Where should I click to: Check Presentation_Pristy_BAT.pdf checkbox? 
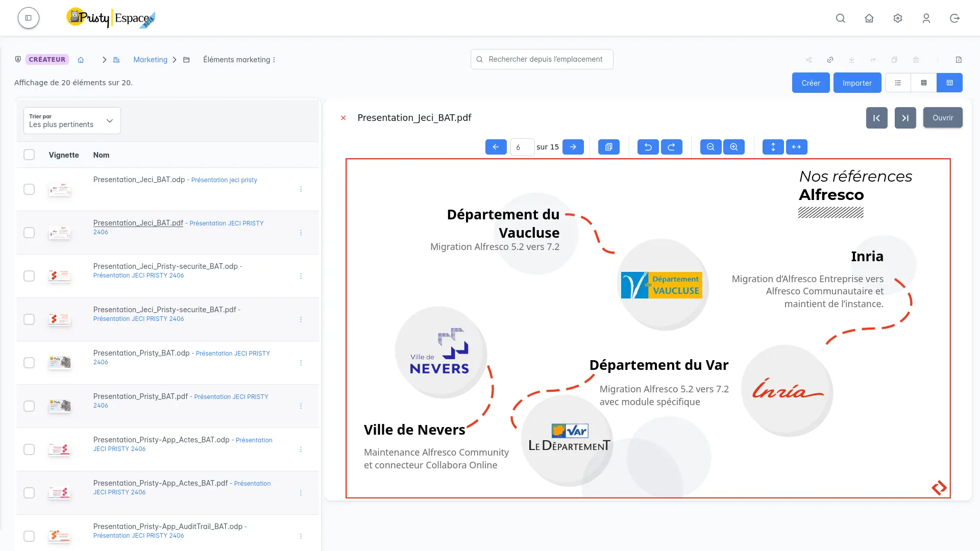point(29,406)
